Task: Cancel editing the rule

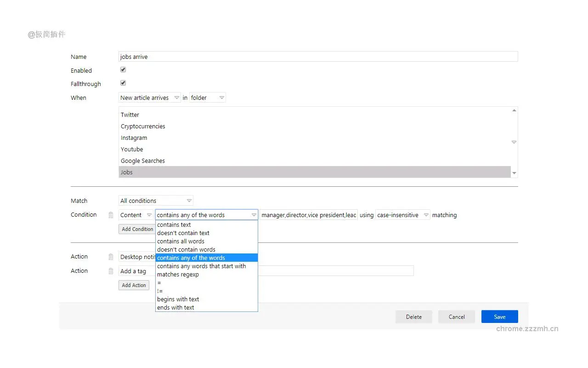Action: click(x=456, y=316)
